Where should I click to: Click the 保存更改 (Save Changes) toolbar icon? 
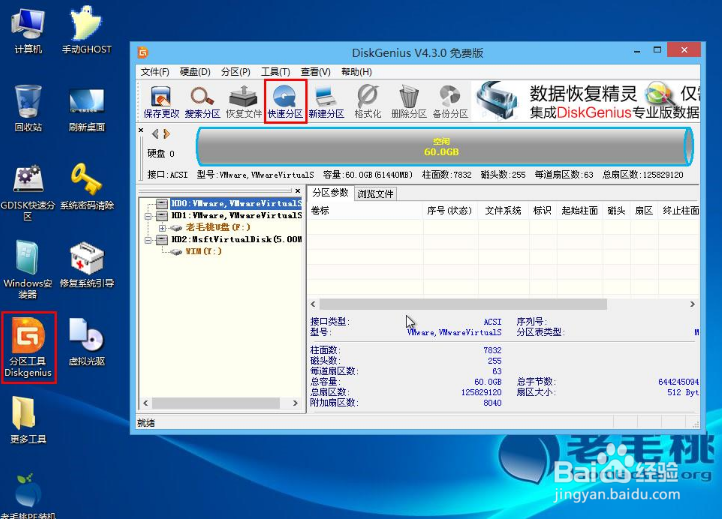(161, 102)
